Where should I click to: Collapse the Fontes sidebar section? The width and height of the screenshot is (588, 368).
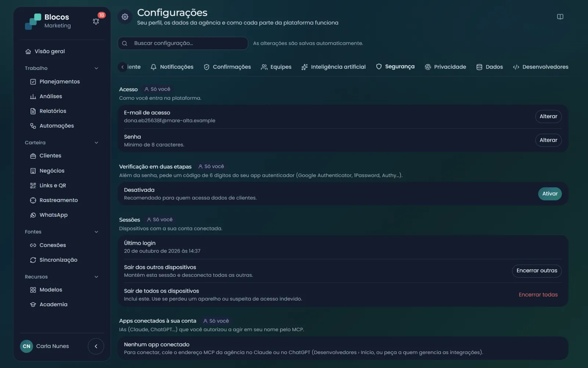tap(96, 232)
